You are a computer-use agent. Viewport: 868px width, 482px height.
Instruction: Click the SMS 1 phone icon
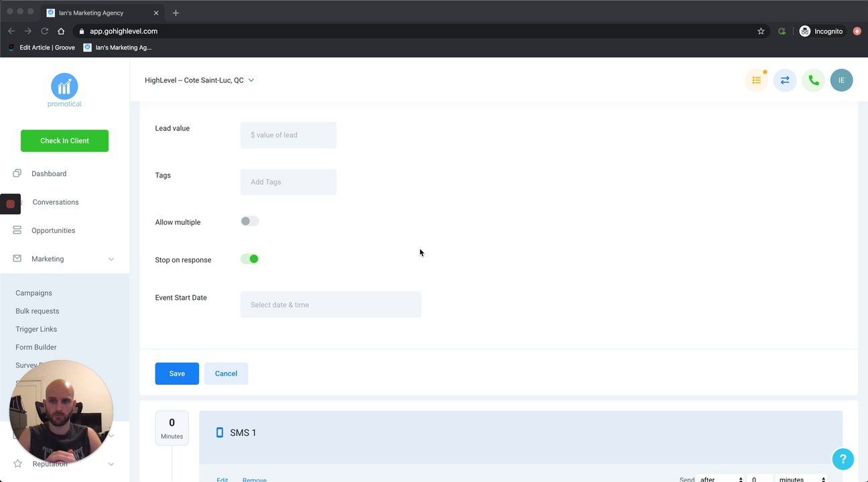tap(219, 432)
